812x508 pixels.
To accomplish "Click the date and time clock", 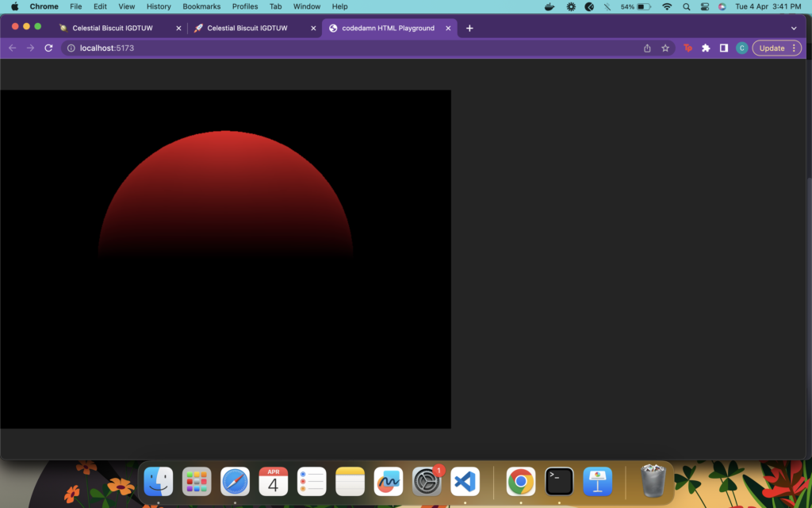I will point(768,6).
